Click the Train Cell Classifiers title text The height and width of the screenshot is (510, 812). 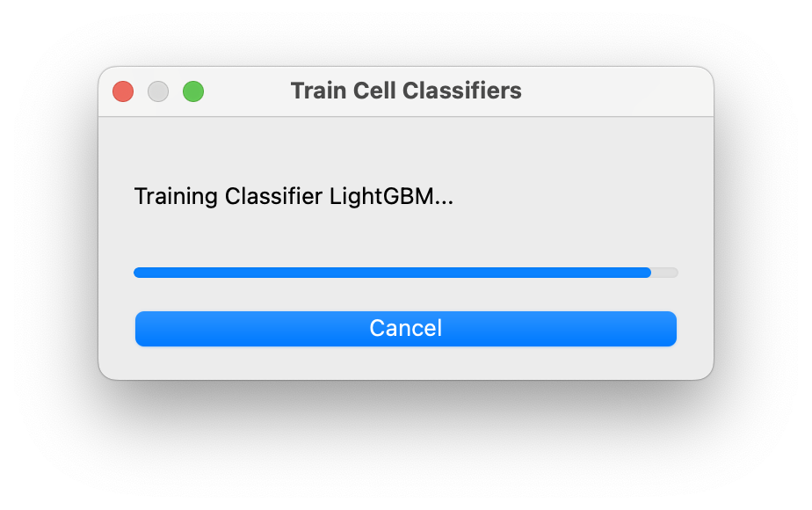pos(405,91)
